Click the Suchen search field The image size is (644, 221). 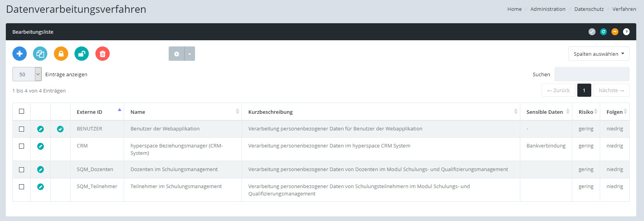point(592,74)
